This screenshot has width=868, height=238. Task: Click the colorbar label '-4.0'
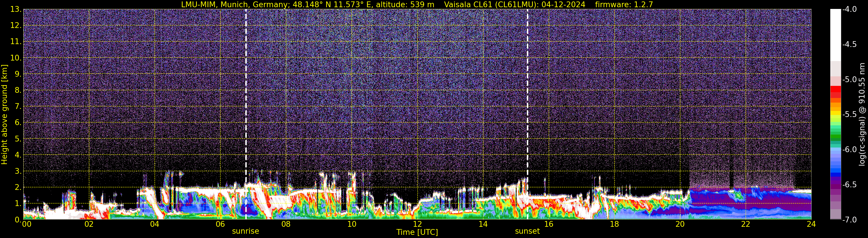click(850, 10)
